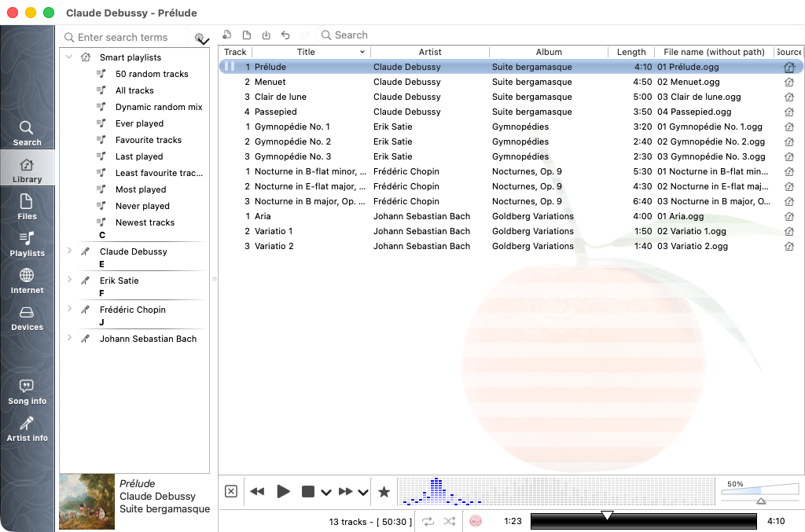This screenshot has width=805, height=532.
Task: Click the source icon on Aria row
Action: coord(789,217)
